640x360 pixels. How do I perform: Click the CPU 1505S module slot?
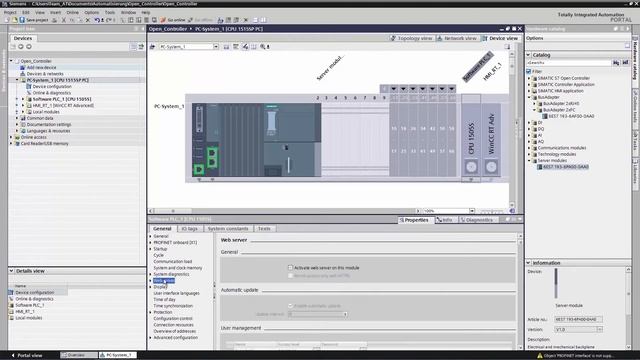471,139
